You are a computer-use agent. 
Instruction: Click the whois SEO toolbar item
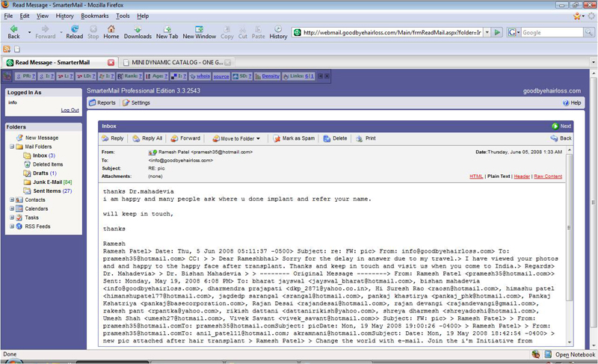(x=200, y=76)
